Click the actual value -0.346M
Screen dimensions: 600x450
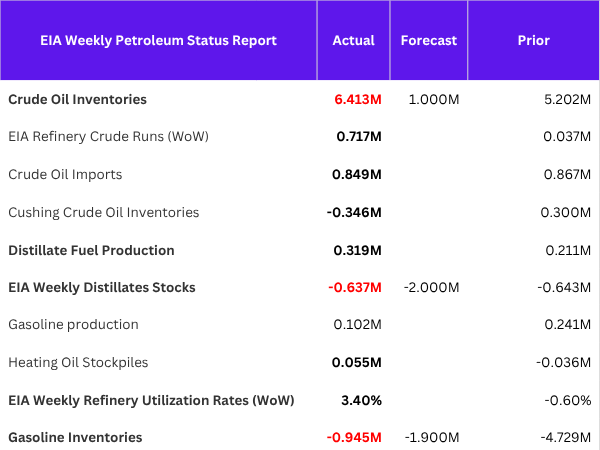[x=354, y=212]
